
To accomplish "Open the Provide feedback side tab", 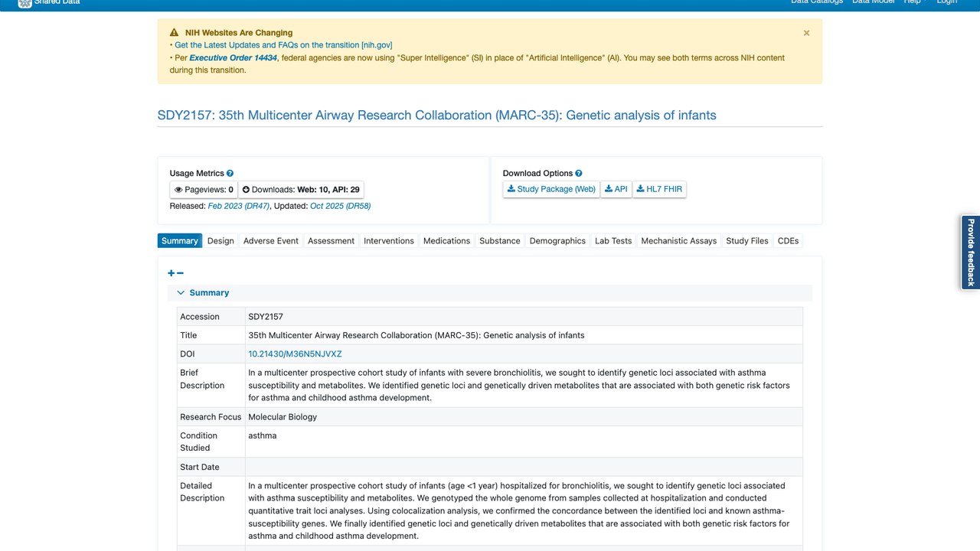I will (970, 253).
